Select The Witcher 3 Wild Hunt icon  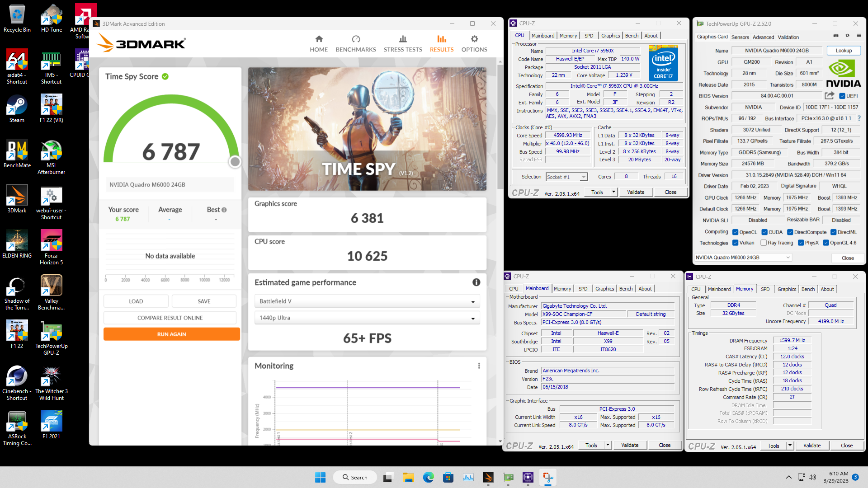click(x=51, y=383)
